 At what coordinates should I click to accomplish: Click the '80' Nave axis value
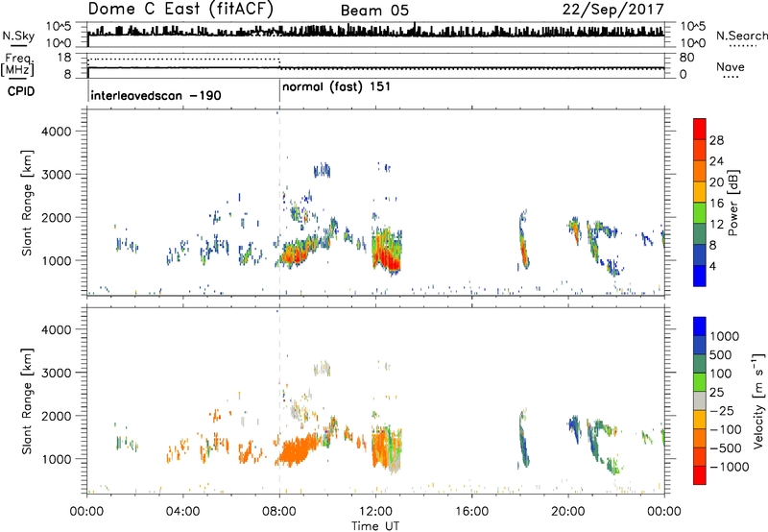[686, 58]
